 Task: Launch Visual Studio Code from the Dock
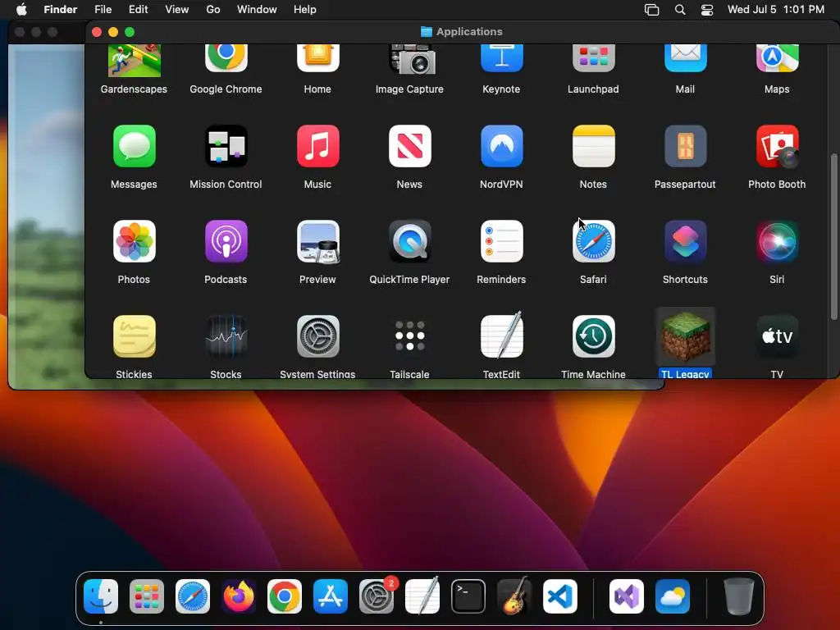coord(560,596)
